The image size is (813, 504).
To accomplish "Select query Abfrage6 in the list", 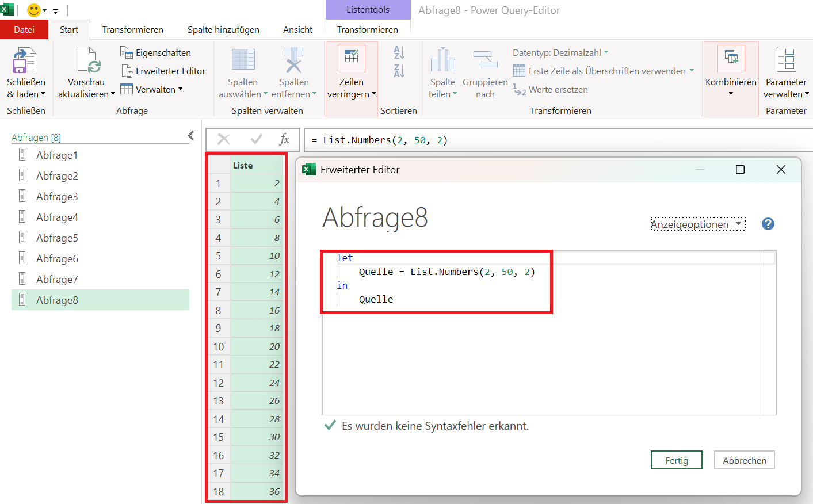I will coord(100,258).
